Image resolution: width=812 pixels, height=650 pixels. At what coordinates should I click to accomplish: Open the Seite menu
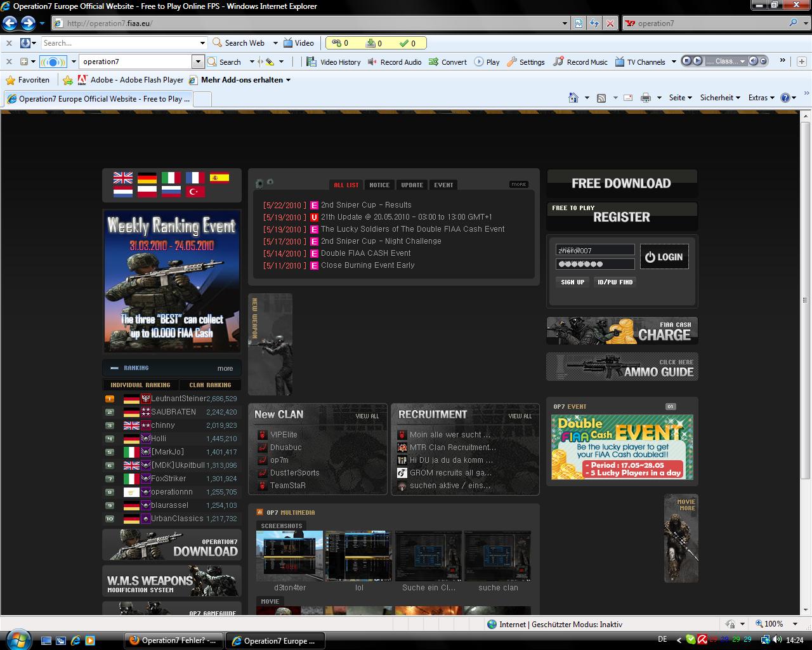[680, 98]
